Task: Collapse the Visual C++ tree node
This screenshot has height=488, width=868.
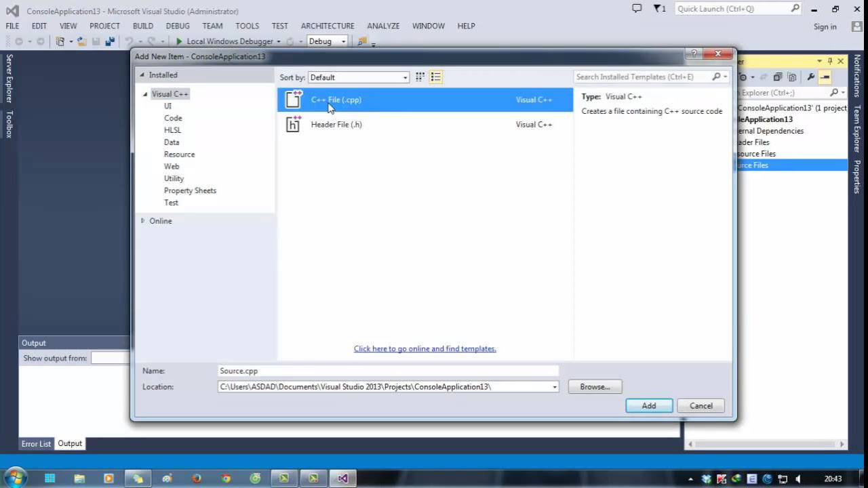Action: click(145, 94)
